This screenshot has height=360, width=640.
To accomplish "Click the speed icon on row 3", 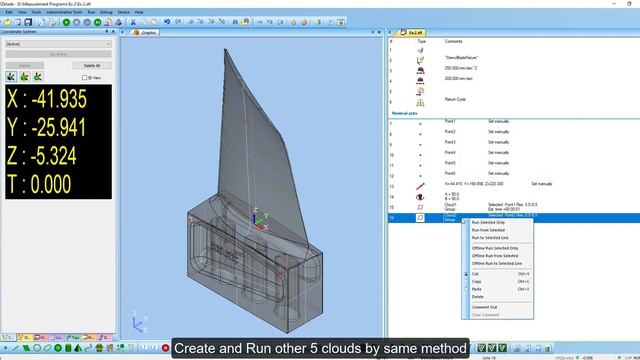I will click(420, 71).
